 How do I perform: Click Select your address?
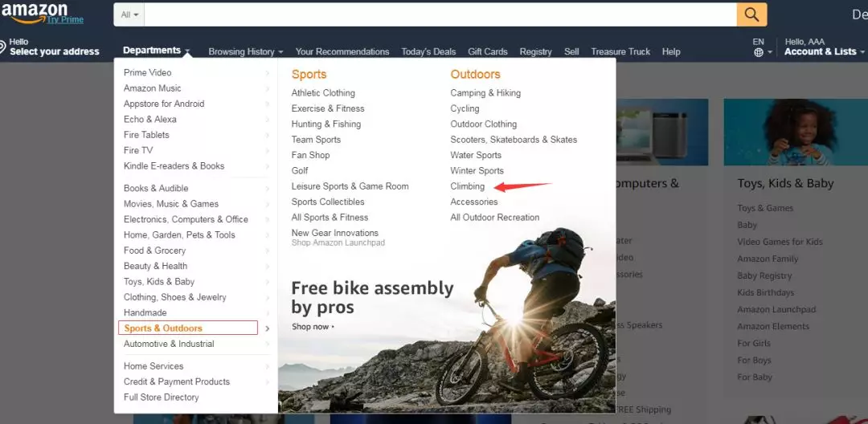[x=55, y=52]
